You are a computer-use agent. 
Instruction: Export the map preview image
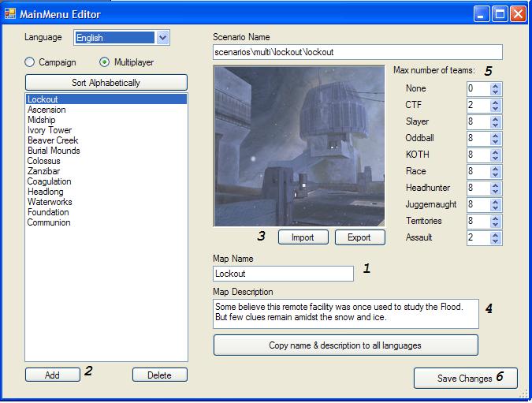click(359, 237)
